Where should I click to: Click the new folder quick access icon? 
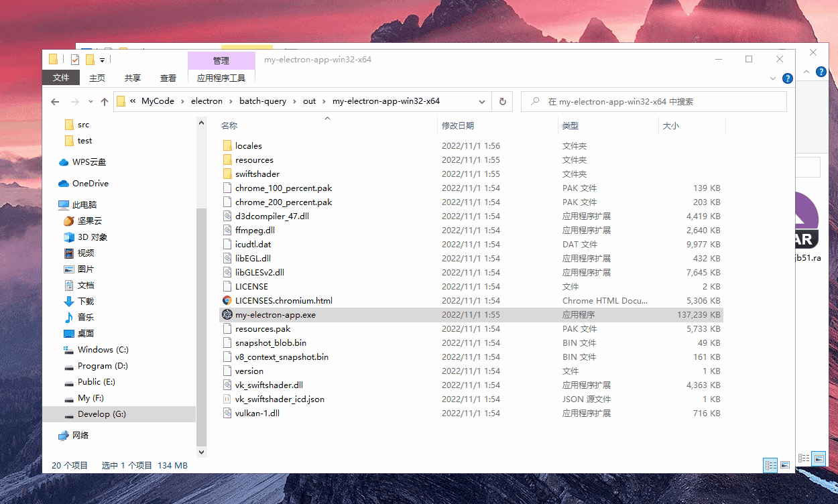pos(90,60)
